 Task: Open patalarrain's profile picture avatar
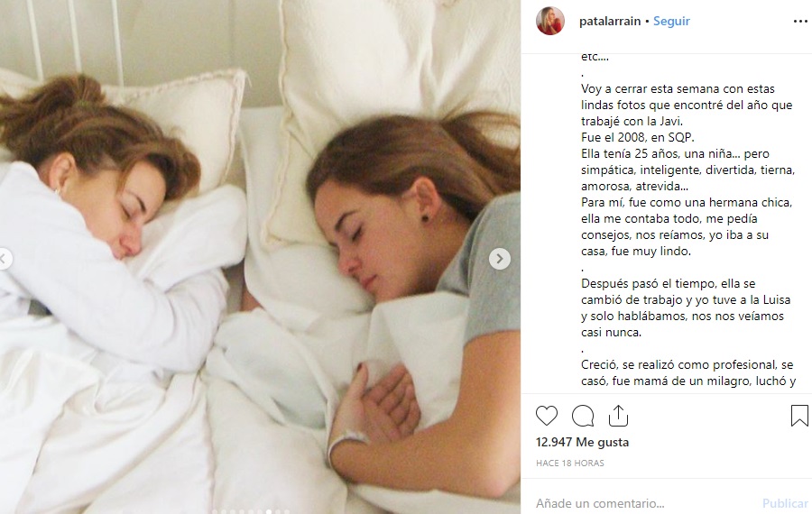(x=550, y=22)
